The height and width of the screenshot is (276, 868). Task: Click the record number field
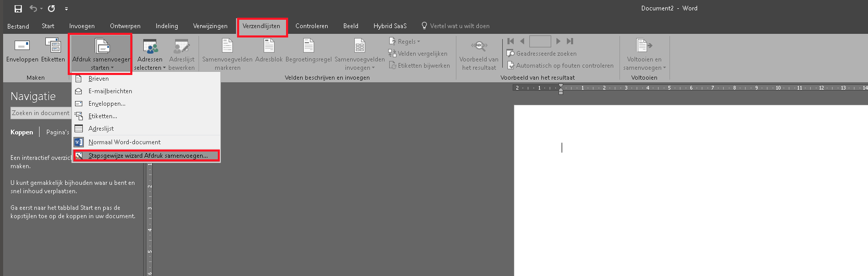(x=540, y=41)
